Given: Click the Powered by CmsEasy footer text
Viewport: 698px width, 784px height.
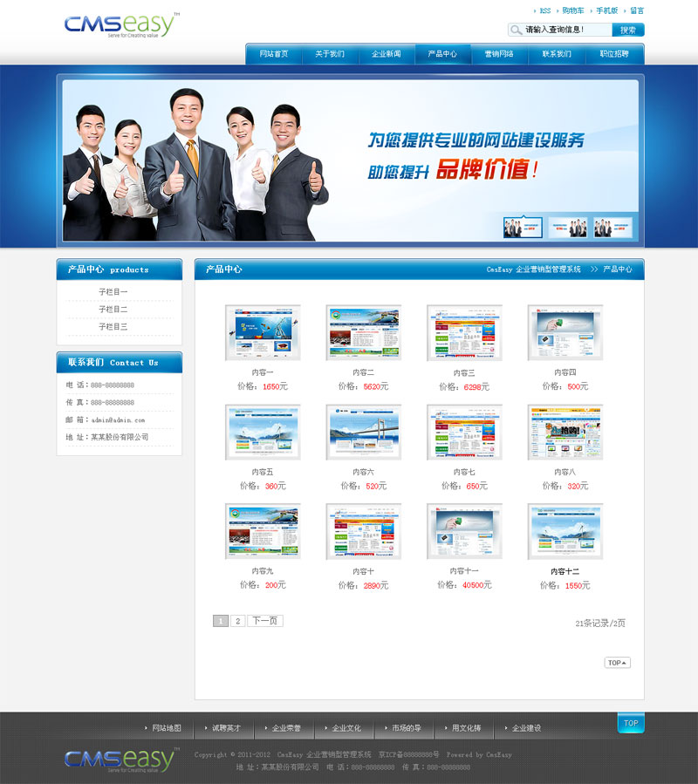Looking at the screenshot, I should 479,754.
